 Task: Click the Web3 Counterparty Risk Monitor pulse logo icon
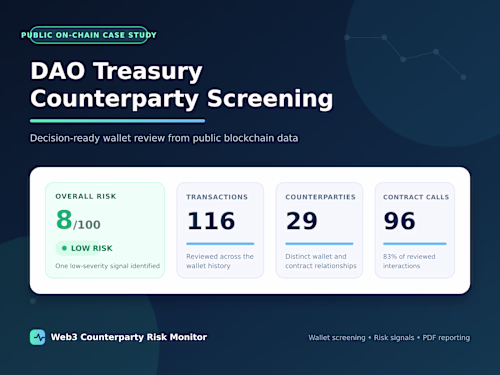37,337
